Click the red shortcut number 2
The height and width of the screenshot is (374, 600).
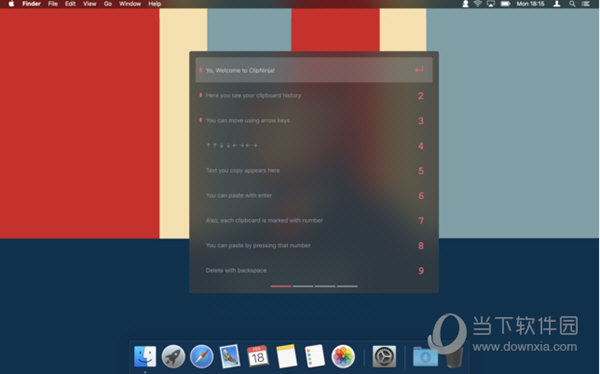(421, 96)
